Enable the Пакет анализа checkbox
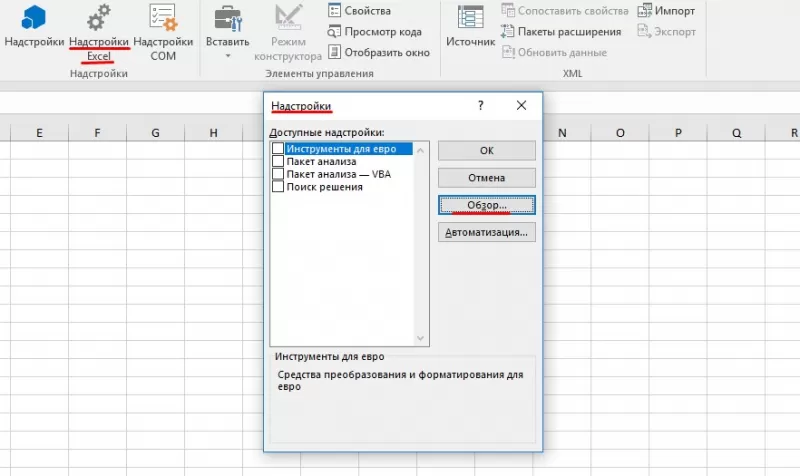This screenshot has height=476, width=800. click(278, 161)
